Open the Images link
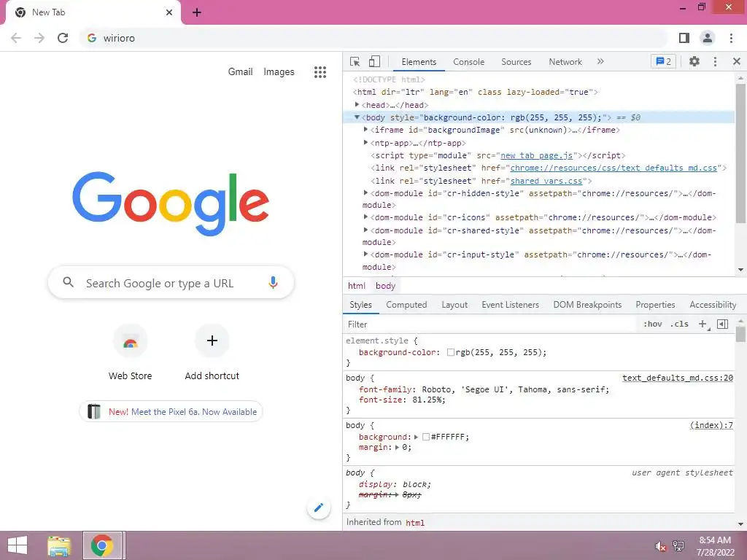 [x=279, y=72]
